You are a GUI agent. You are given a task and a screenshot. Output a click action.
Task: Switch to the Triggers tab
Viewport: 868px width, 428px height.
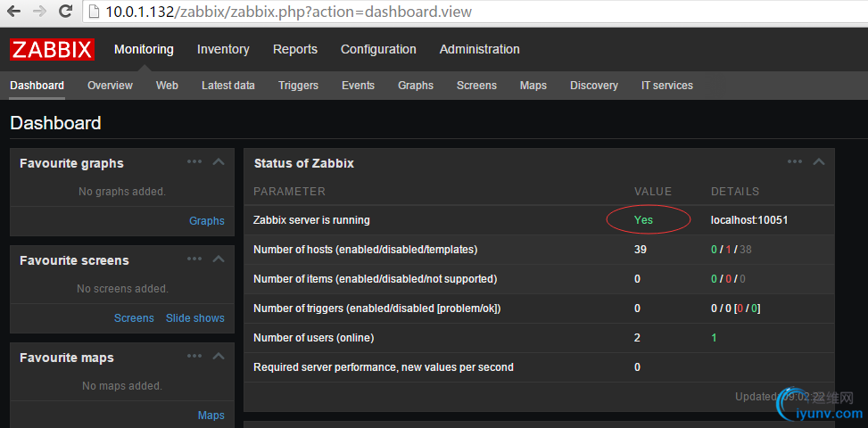(298, 86)
